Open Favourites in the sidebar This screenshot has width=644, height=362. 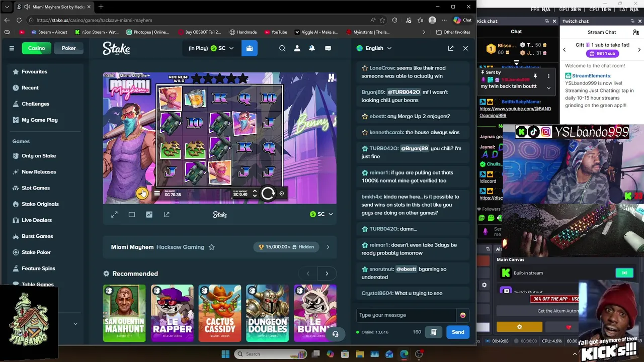point(34,71)
